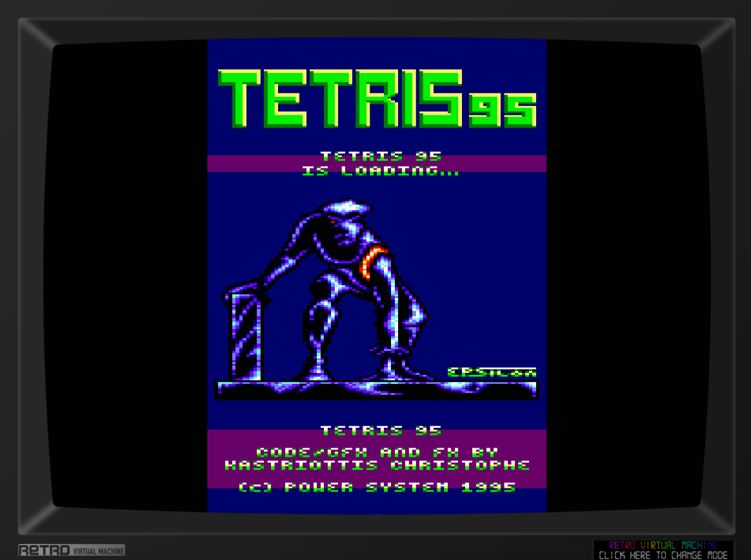
Task: Click the 'IS LOADING...' text
Action: 381,171
